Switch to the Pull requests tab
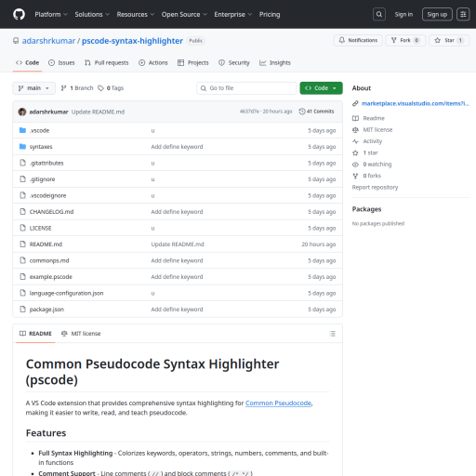Image resolution: width=476 pixels, height=476 pixels. (107, 62)
